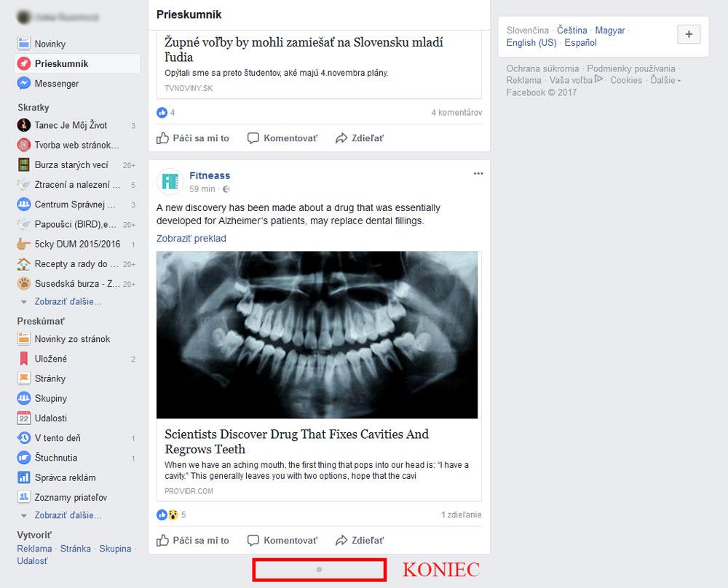Open Ochrana súkromia privacy link
728x588 pixels.
pyautogui.click(x=542, y=68)
